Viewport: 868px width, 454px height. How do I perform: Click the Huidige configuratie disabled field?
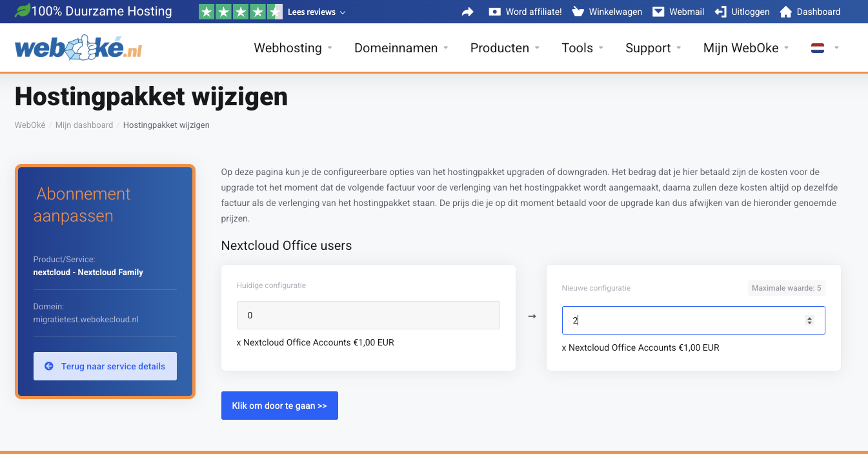click(x=368, y=315)
